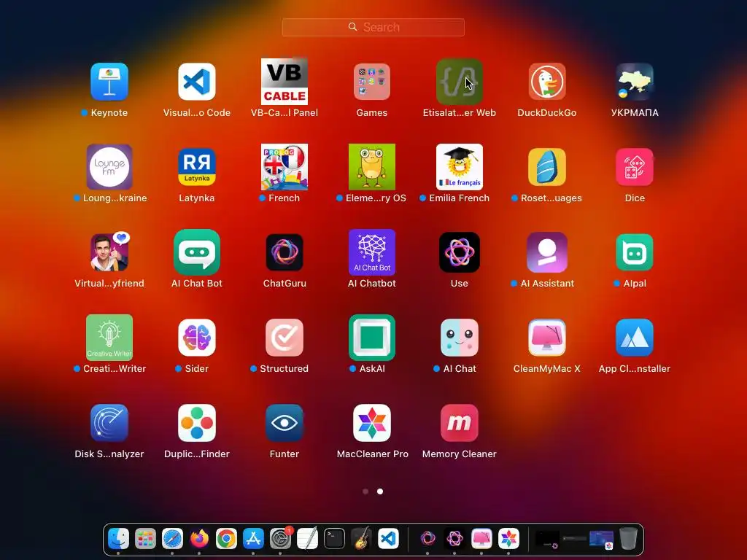Open DuckDuckGo browser

tap(547, 82)
